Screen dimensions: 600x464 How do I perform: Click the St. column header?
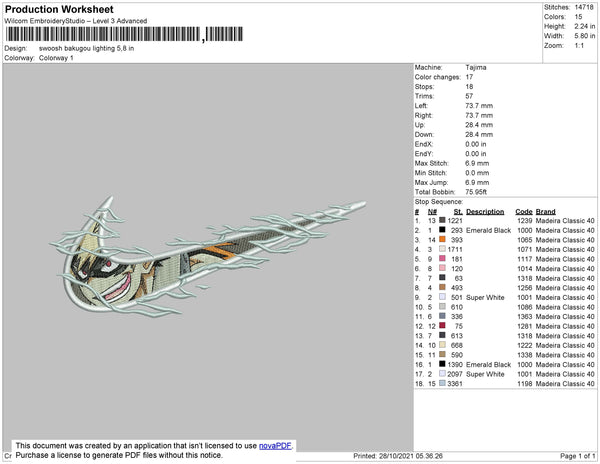tap(458, 212)
